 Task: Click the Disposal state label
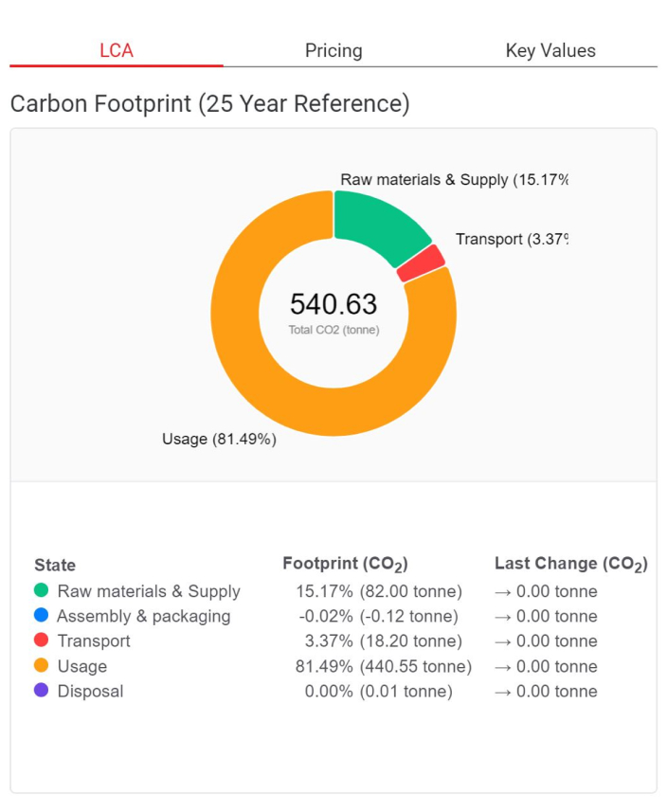coord(91,691)
